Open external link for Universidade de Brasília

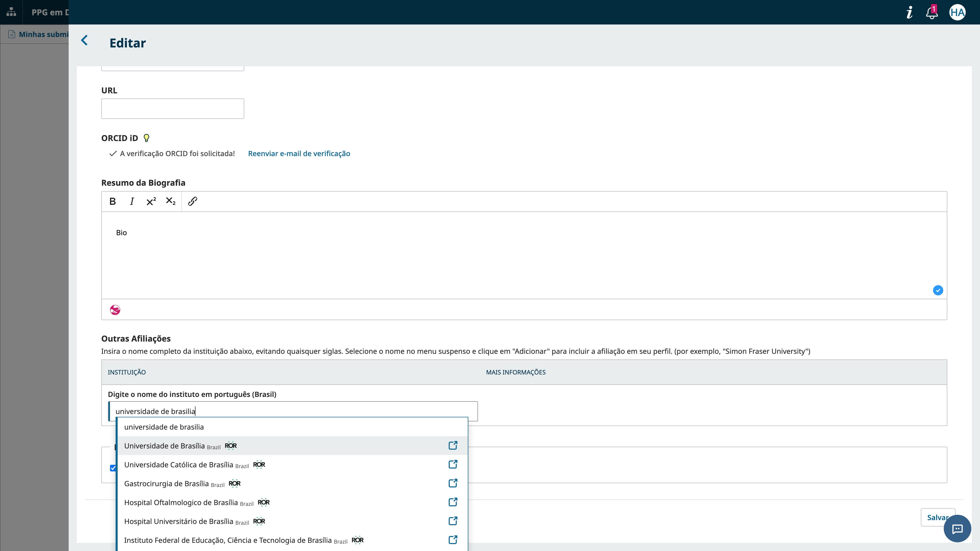tap(453, 445)
